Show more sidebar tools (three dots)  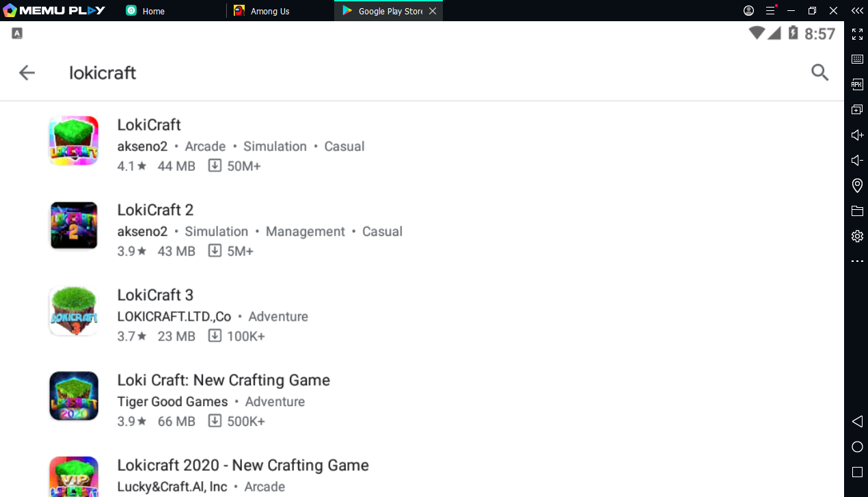(x=857, y=261)
